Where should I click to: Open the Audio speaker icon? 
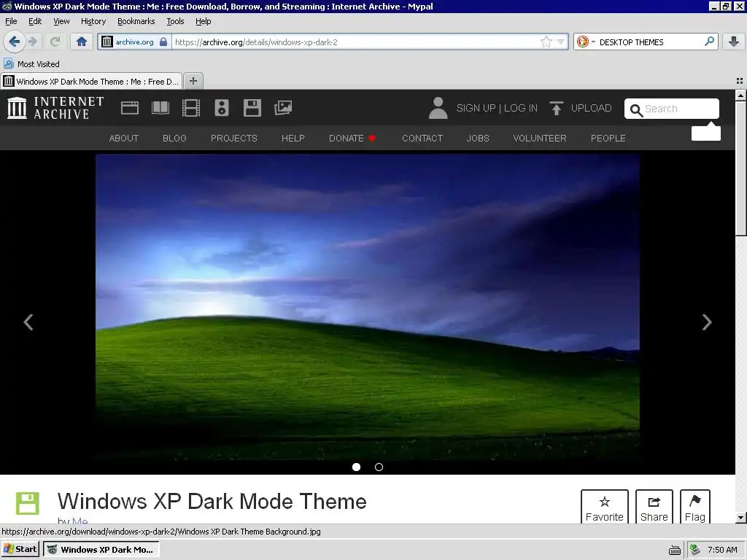[222, 108]
